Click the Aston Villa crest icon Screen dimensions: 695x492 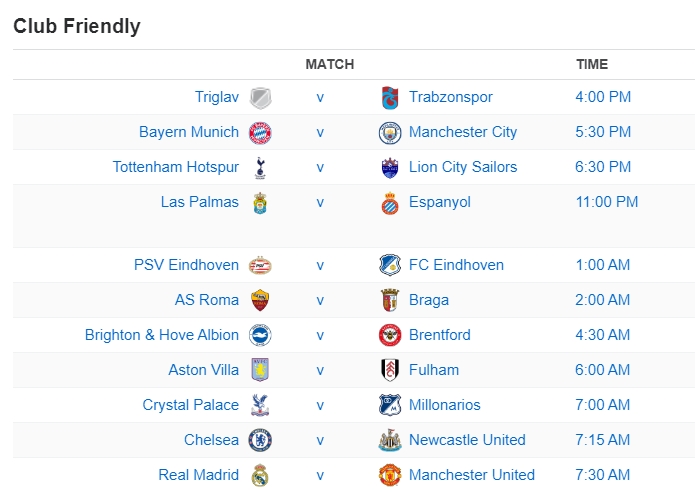click(x=260, y=371)
